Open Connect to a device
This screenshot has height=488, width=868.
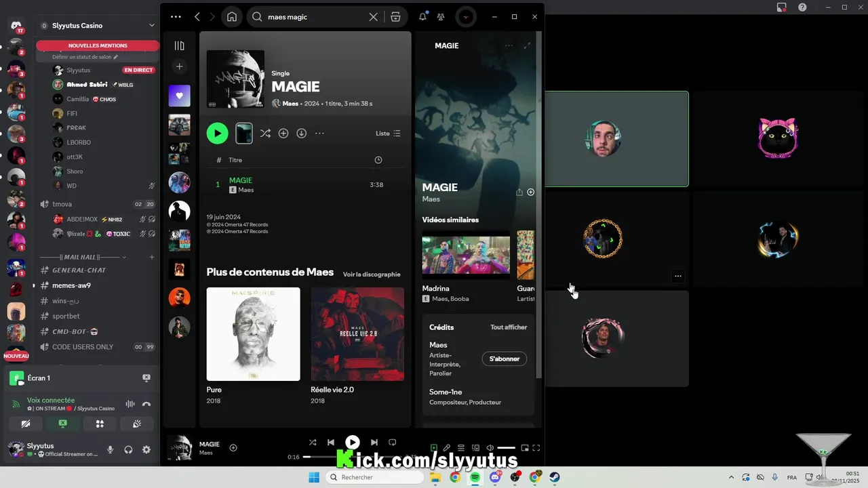pyautogui.click(x=475, y=448)
